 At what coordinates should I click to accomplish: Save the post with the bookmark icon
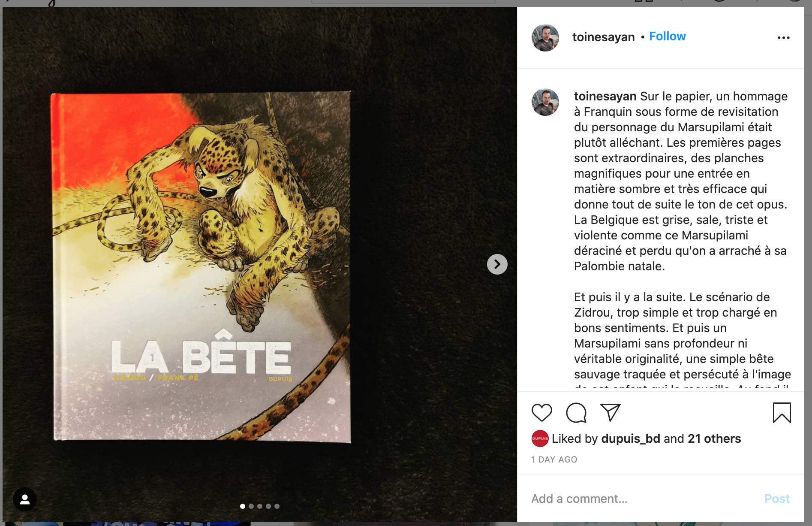point(782,413)
